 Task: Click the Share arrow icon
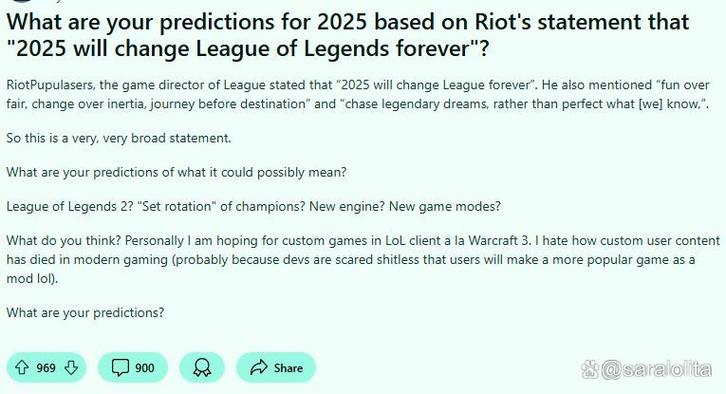click(259, 368)
